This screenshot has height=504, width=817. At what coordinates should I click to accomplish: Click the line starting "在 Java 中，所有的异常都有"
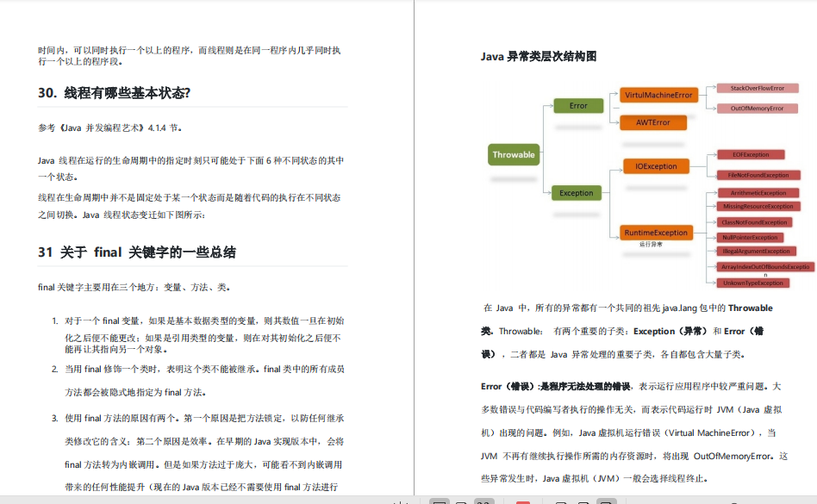(628, 308)
